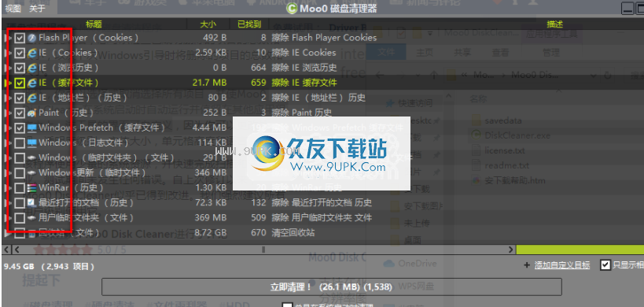Click the 8.72 GB size cell
644x307 pixels.
210,233
